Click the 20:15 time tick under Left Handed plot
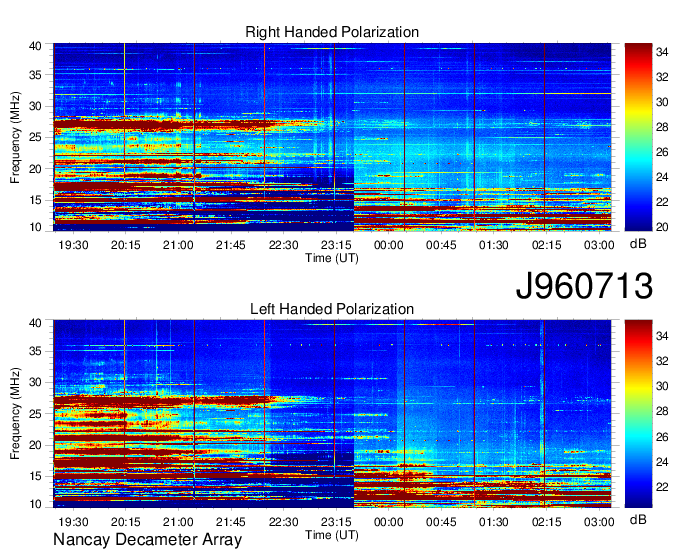This screenshot has height=552, width=680. tap(126, 522)
